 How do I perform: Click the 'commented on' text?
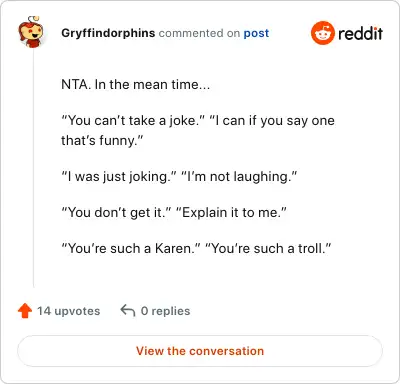pyautogui.click(x=199, y=33)
